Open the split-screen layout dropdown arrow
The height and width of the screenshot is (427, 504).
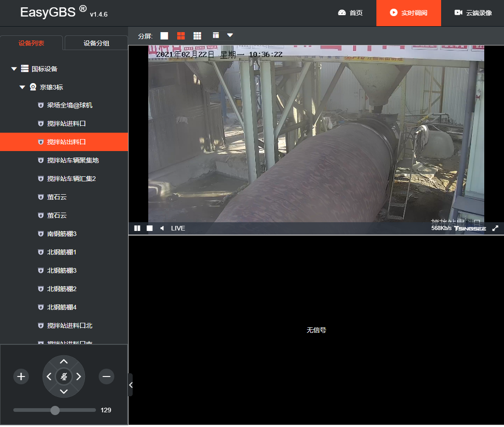(230, 35)
